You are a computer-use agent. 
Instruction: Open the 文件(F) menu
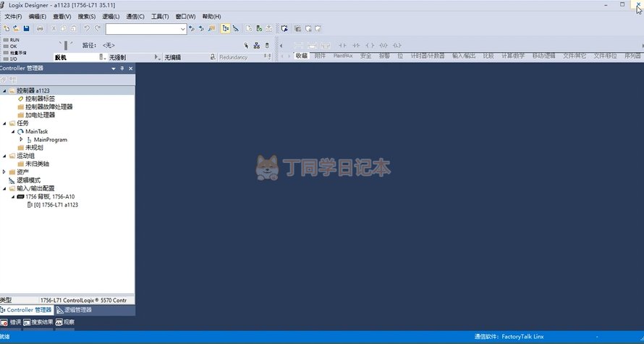13,17
